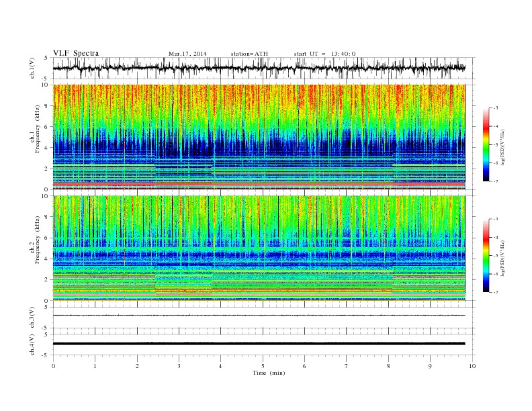Click the time axis tick label '10'
The height and width of the screenshot is (411, 532).
[x=472, y=366]
